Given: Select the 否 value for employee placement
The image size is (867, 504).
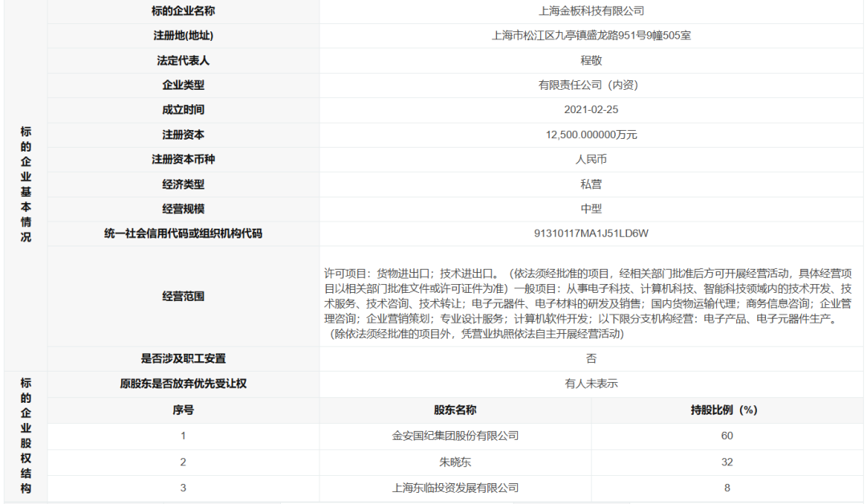Looking at the screenshot, I should click(591, 358).
